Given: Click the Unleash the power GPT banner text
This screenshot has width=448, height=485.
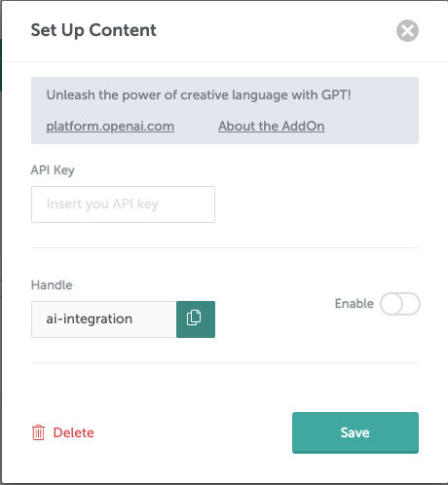Looking at the screenshot, I should [199, 94].
